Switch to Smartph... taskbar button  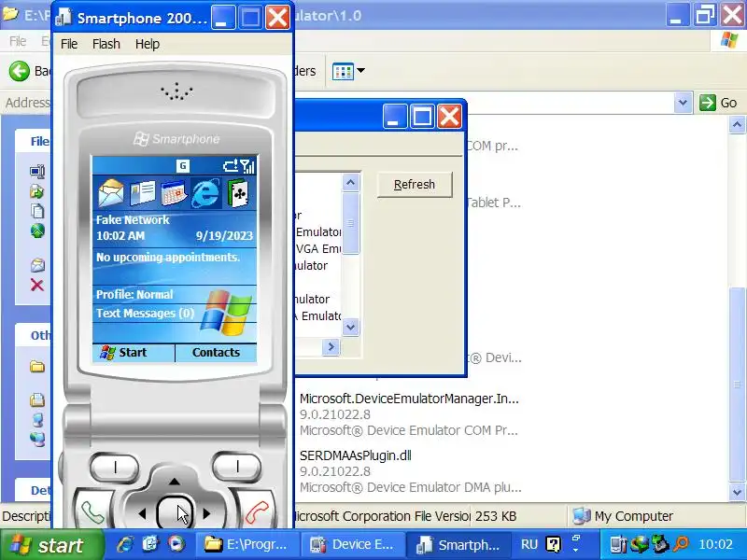point(458,544)
